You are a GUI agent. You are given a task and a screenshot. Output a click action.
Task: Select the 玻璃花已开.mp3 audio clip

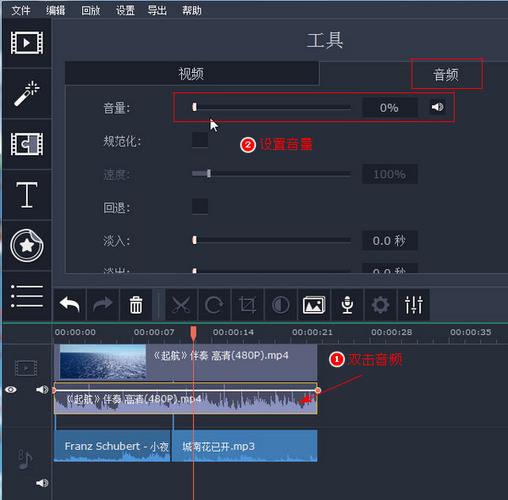point(244,446)
